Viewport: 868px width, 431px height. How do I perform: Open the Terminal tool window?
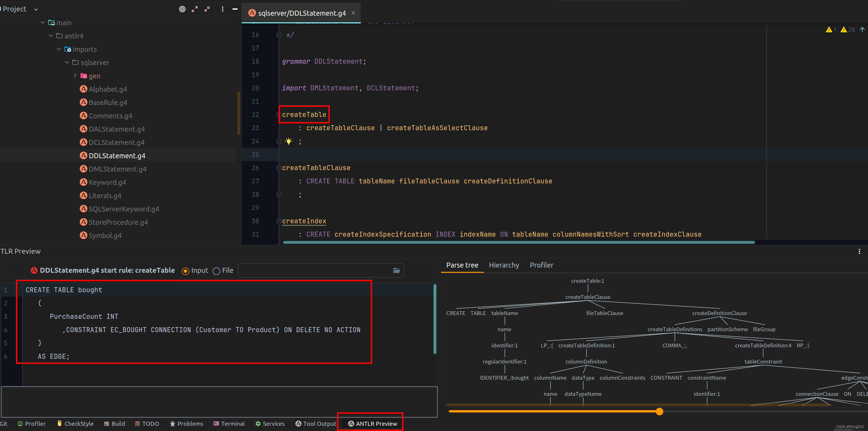pos(229,424)
